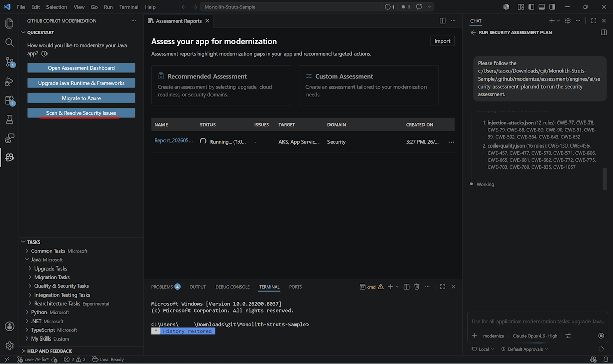Toggle the secondary side bar layout
613x364 pixels.
pyautogui.click(x=552, y=7)
